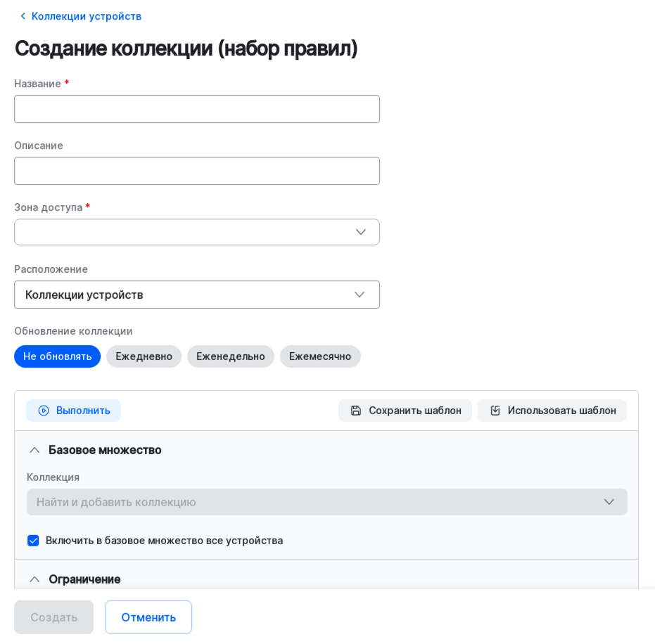Click the Сохранить шаблон button
The image size is (655, 644).
coord(405,411)
